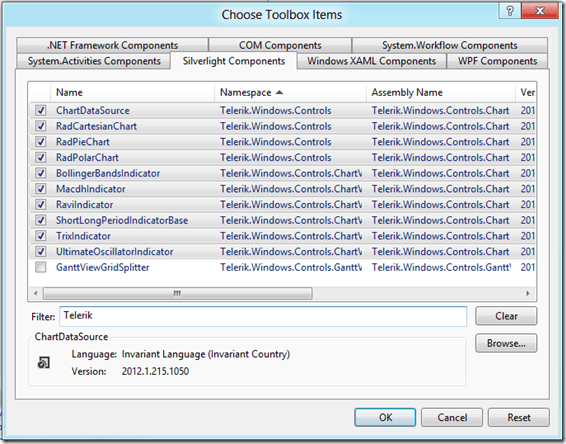Sort by the Namespace column header
Image resolution: width=566 pixels, height=444 pixels.
(x=291, y=92)
